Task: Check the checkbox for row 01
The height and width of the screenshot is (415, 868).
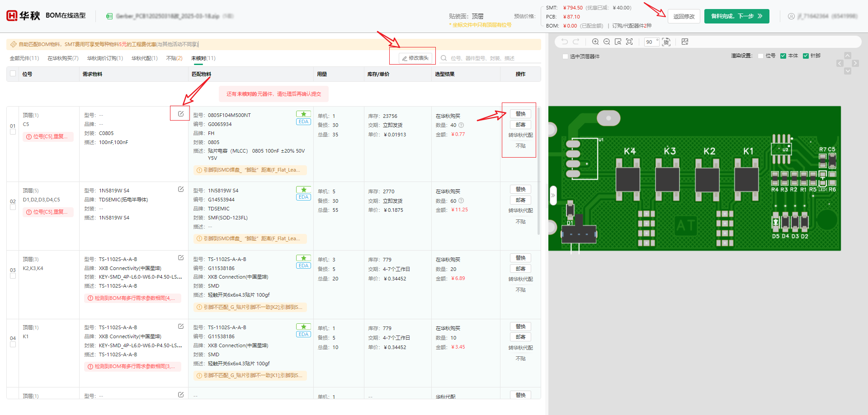Action: (x=13, y=132)
